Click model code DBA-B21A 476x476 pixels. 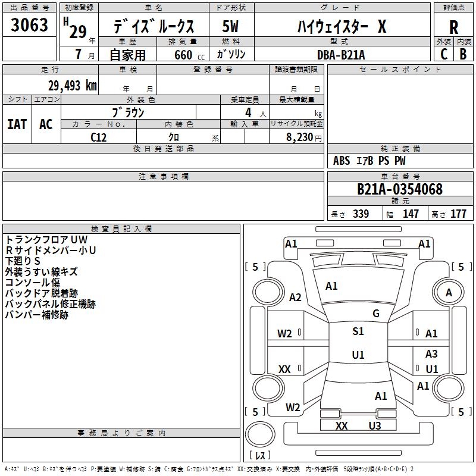(x=341, y=55)
